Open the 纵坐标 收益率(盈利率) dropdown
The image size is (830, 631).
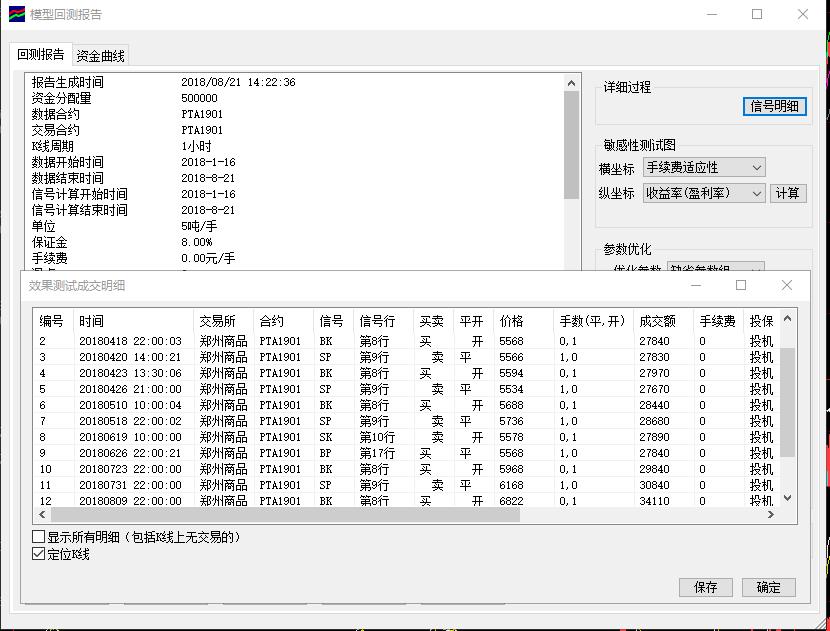click(x=704, y=193)
